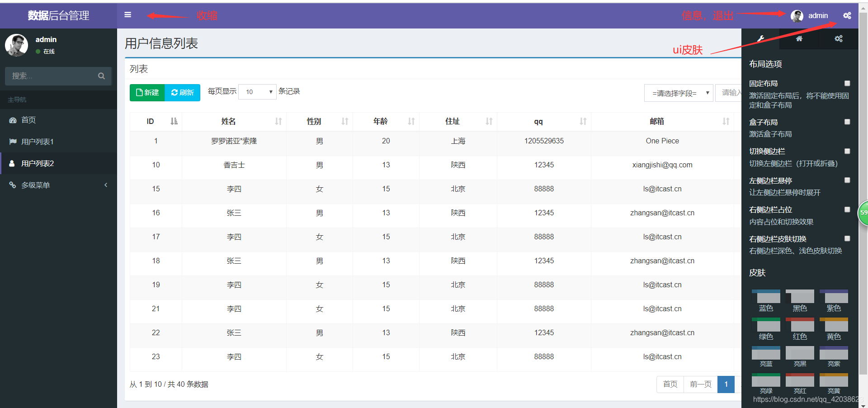Image resolution: width=868 pixels, height=408 pixels.
Task: Sort table by 年龄 column icon
Action: coord(411,121)
